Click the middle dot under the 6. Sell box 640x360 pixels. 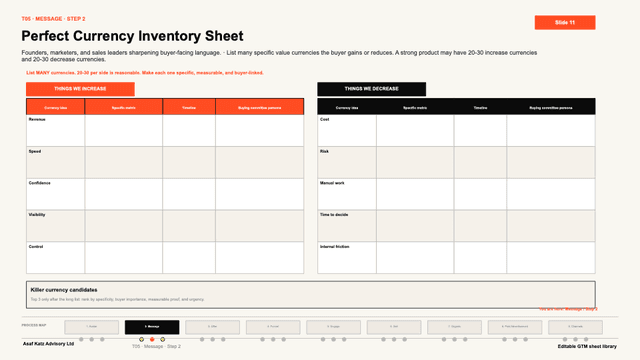point(394,339)
